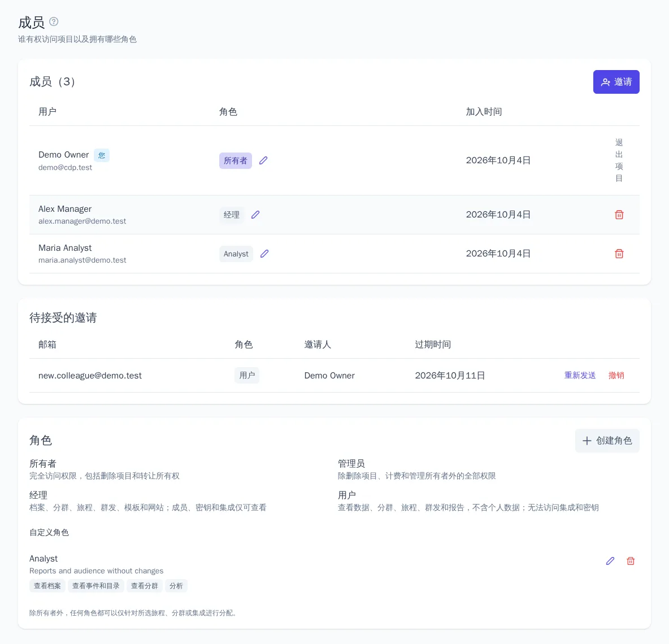Viewport: 669px width, 644px height.
Task: Click the 查看事件和目录 permission tag
Action: tap(95, 586)
